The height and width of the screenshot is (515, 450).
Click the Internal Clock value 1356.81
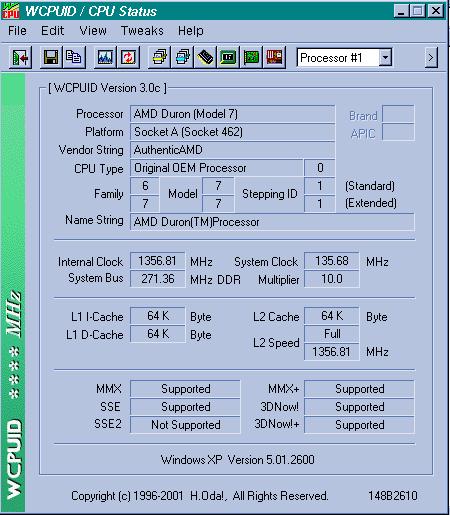[x=157, y=261]
